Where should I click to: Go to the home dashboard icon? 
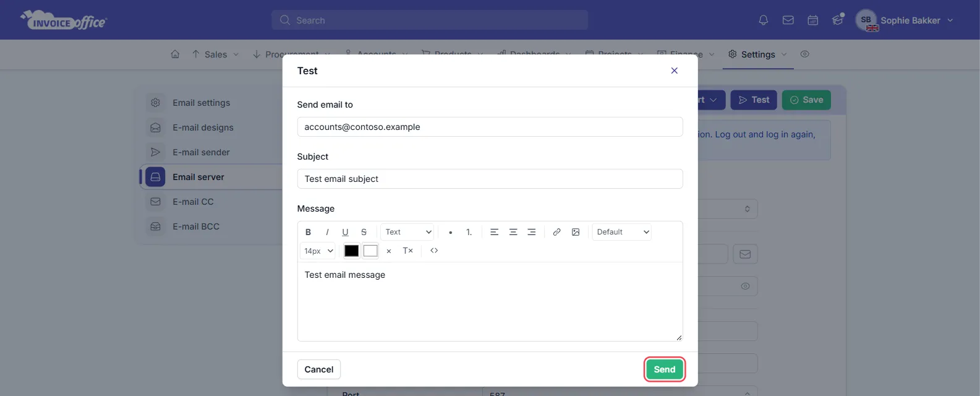tap(175, 54)
